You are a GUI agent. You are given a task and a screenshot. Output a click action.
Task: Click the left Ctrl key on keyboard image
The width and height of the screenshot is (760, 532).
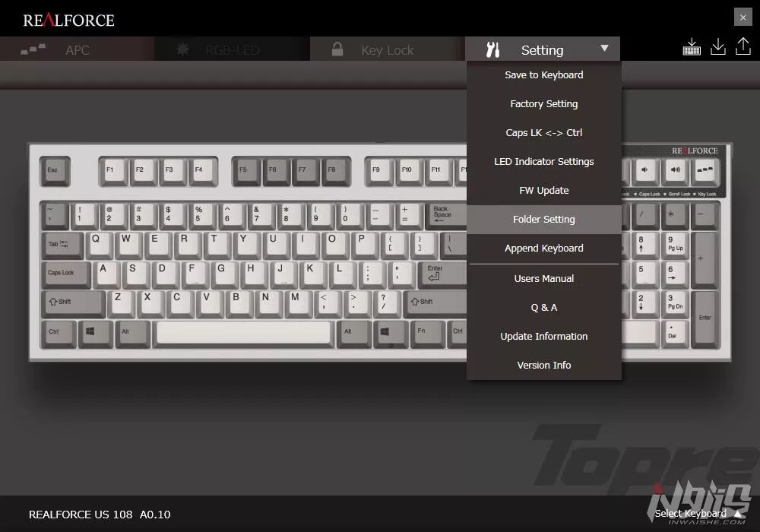pos(59,333)
